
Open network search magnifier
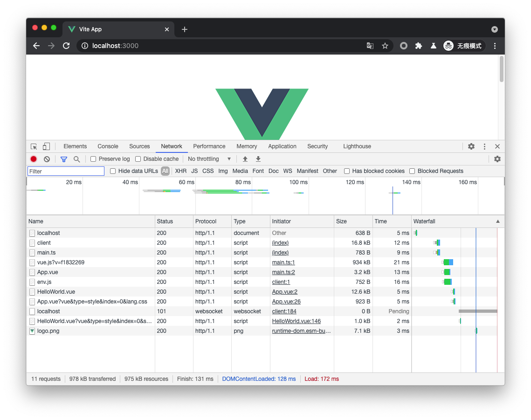tap(77, 159)
